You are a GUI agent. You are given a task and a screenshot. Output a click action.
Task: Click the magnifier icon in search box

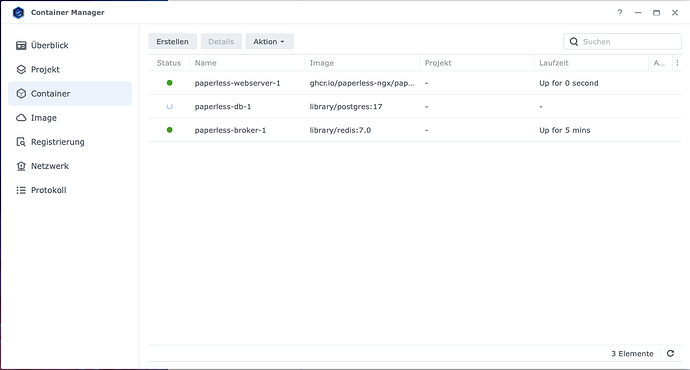click(574, 42)
